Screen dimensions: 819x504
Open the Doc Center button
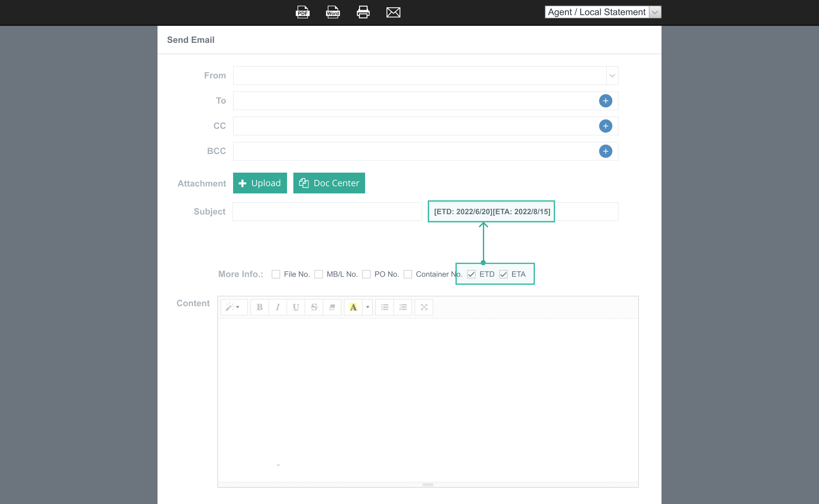[x=329, y=183]
